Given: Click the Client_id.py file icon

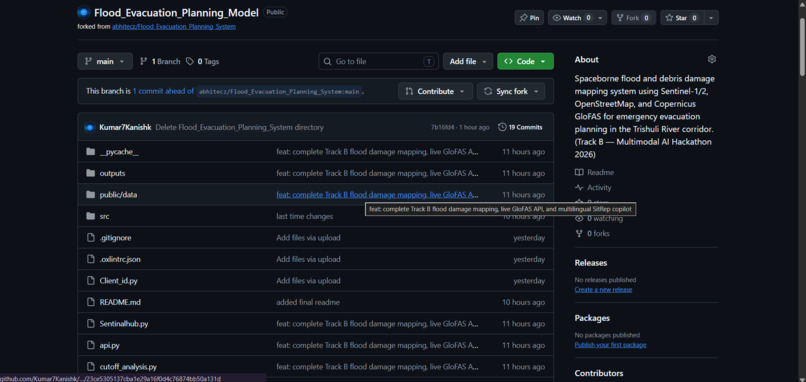Looking at the screenshot, I should [x=90, y=281].
